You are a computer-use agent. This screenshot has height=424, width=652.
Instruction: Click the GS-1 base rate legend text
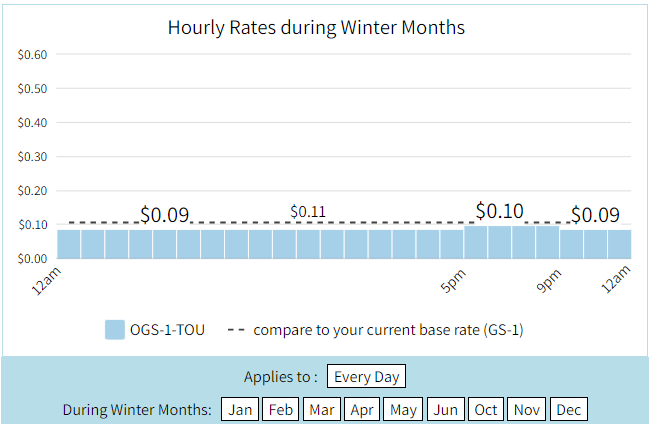tap(388, 330)
